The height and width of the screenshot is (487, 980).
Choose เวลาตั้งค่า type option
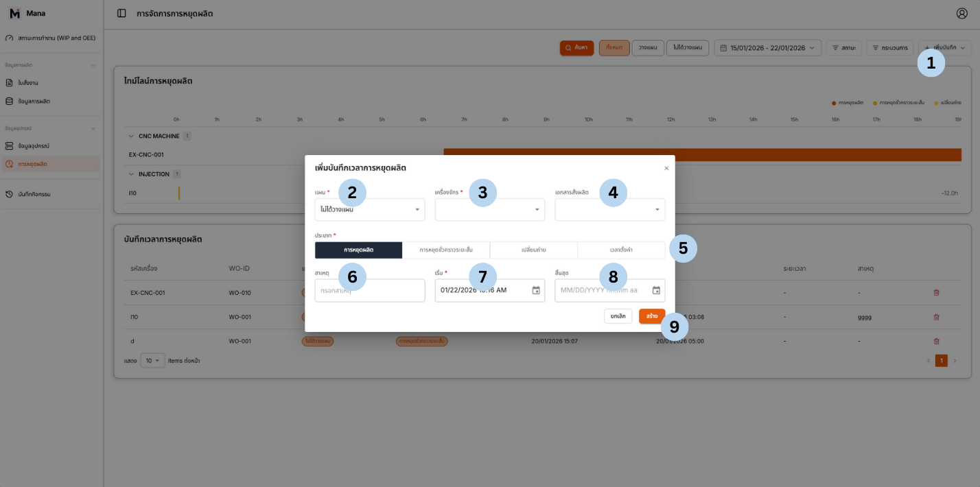tap(620, 250)
